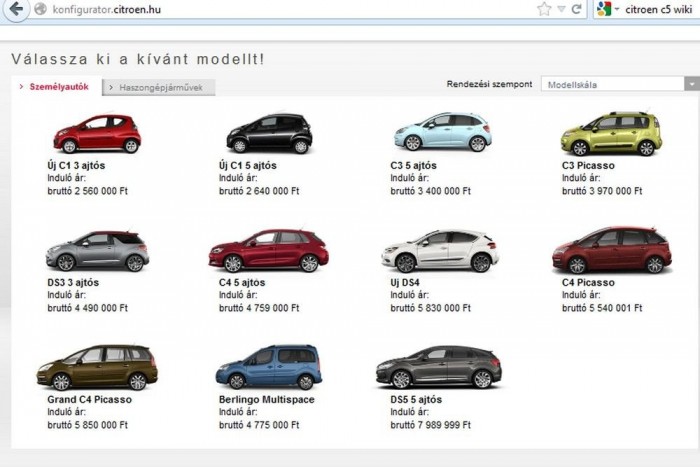This screenshot has width=700, height=467.
Task: Reload the page with the refresh icon
Action: [576, 9]
